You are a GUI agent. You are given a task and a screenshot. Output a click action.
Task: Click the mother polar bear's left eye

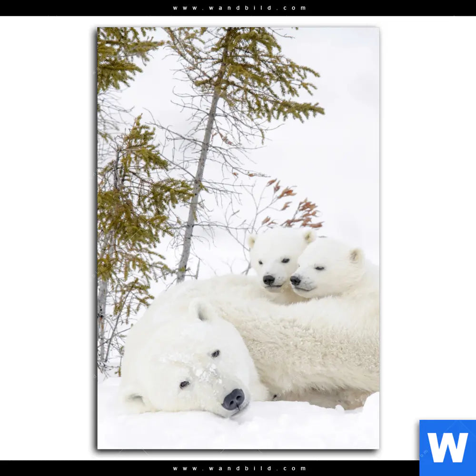pyautogui.click(x=184, y=384)
